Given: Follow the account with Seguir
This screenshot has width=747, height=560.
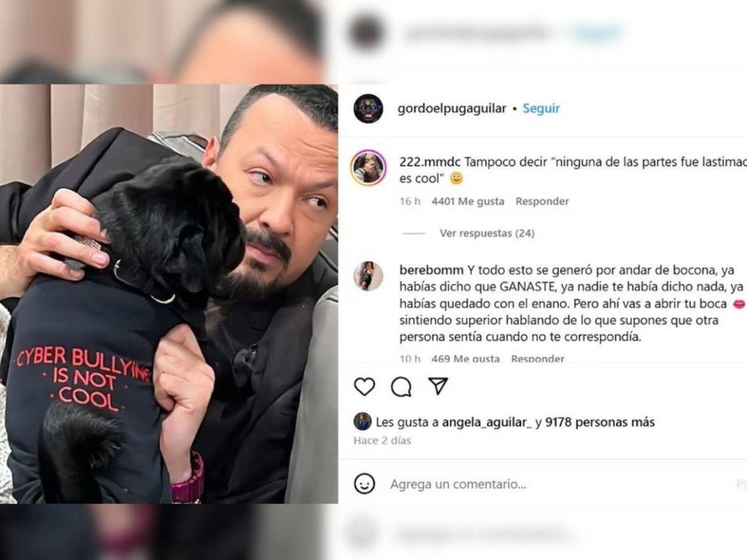Looking at the screenshot, I should tap(541, 108).
